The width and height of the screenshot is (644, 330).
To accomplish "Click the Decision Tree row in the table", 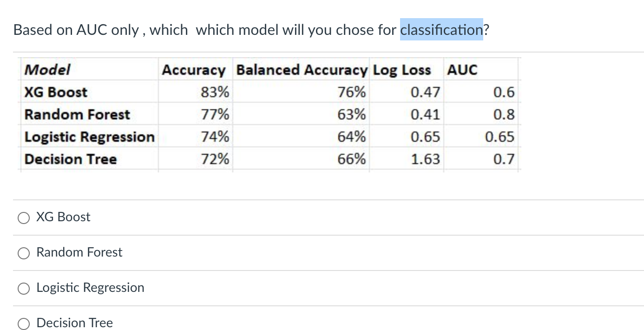I will 70,159.
